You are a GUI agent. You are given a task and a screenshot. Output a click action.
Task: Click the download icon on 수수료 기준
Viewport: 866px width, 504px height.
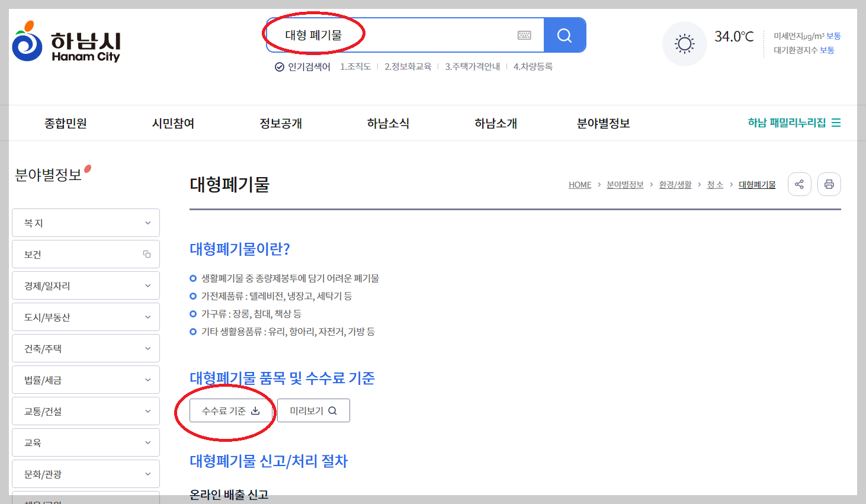(255, 410)
